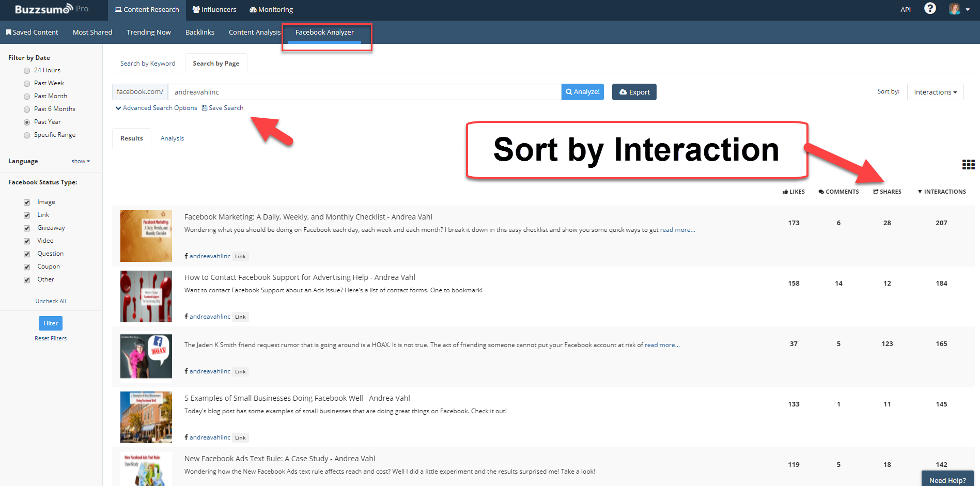Open 'New Facebook Ads Text Rule' title link
The width and height of the screenshot is (980, 486).
[279, 459]
